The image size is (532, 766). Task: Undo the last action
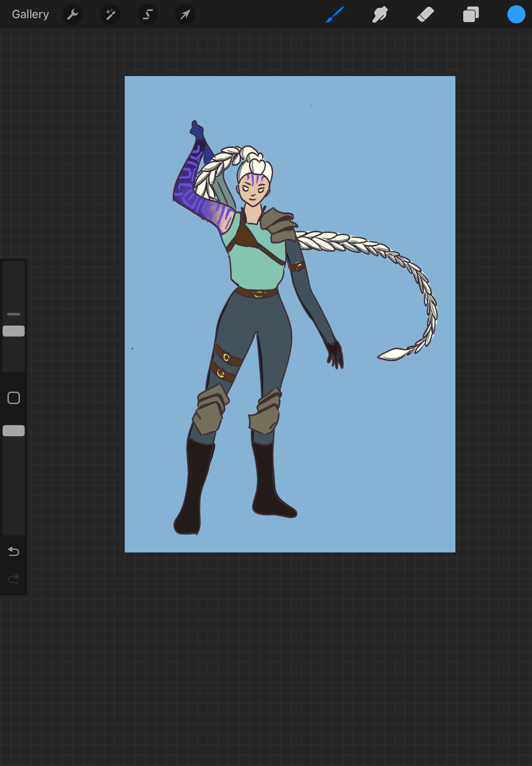pos(14,551)
